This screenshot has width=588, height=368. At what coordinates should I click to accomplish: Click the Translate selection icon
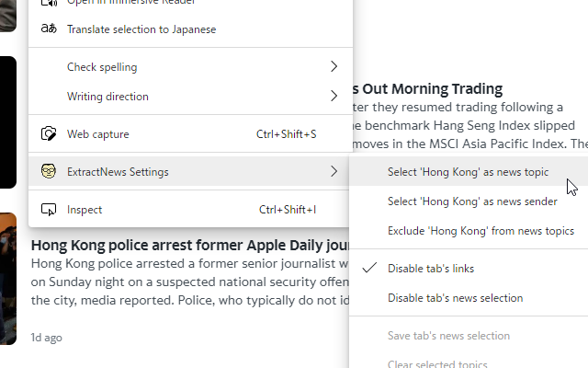[x=49, y=29]
